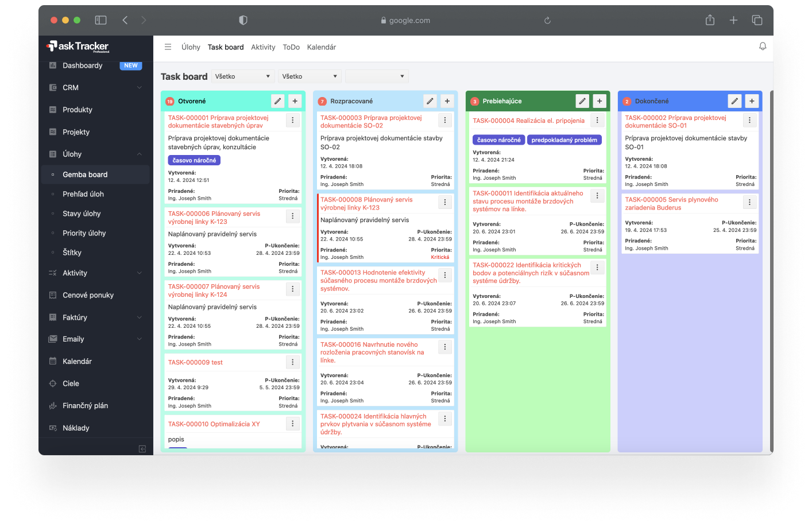Open the TASK-000009 test task link
Image resolution: width=812 pixels, height=527 pixels.
196,362
